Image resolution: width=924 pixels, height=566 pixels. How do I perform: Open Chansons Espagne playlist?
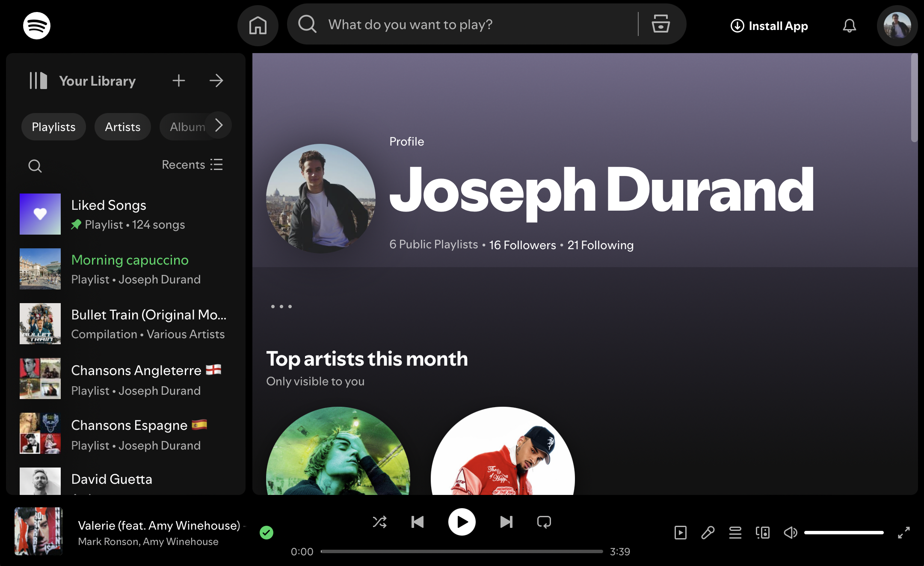[126, 433]
